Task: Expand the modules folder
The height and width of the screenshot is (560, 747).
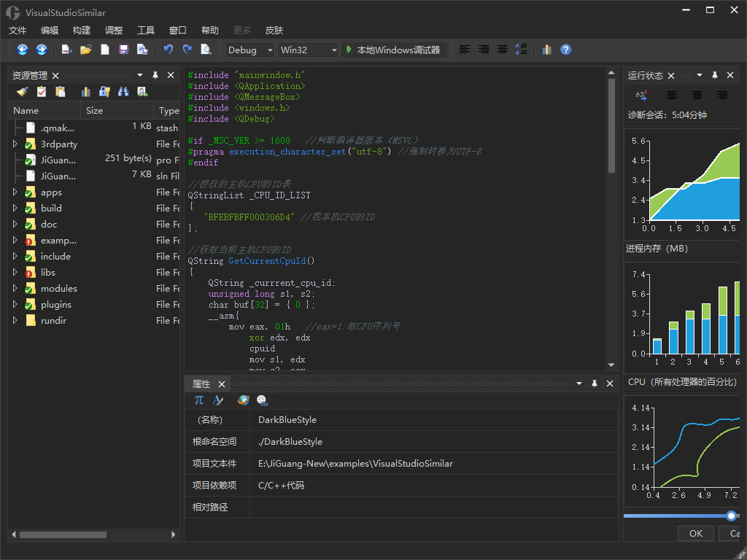Action: coord(15,288)
